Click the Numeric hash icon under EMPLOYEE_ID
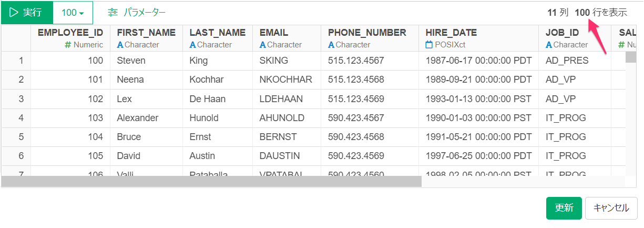 (68, 45)
